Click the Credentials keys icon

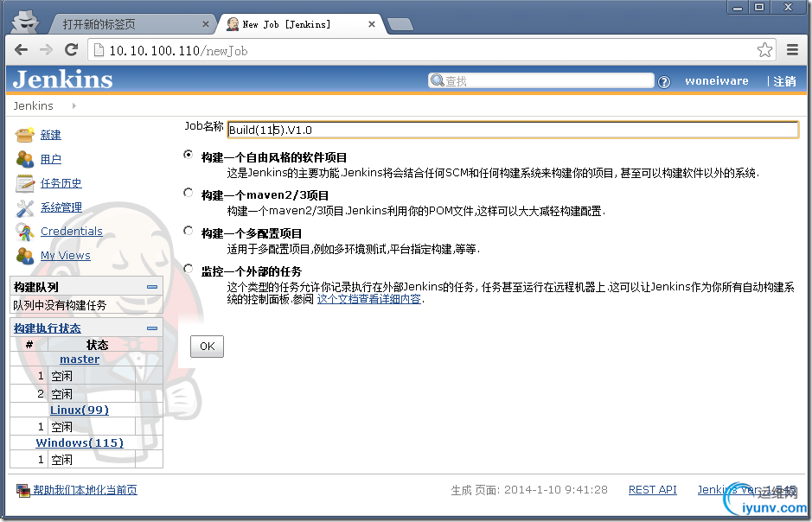click(24, 232)
